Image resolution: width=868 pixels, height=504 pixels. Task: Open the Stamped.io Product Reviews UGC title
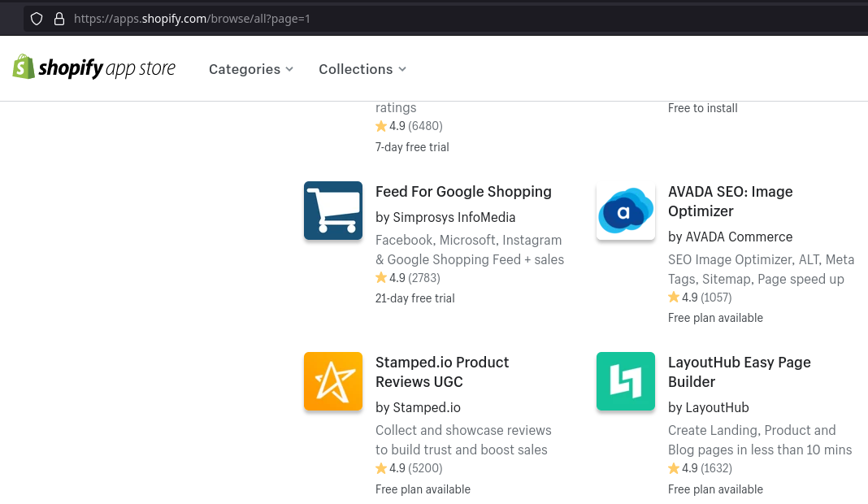point(442,372)
